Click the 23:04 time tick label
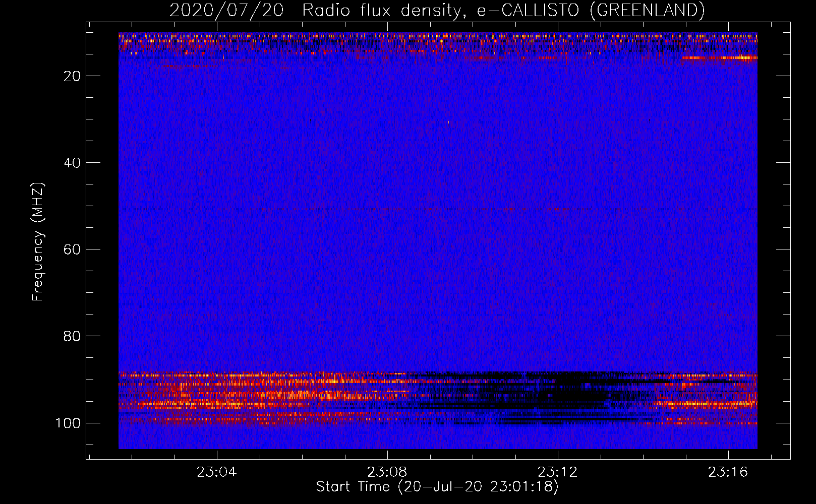Screen dimensions: 816x504 [216, 472]
